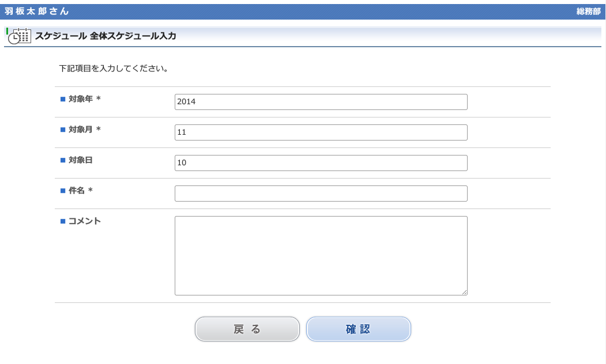
Task: Focus the 件名 text field
Action: pyautogui.click(x=321, y=194)
